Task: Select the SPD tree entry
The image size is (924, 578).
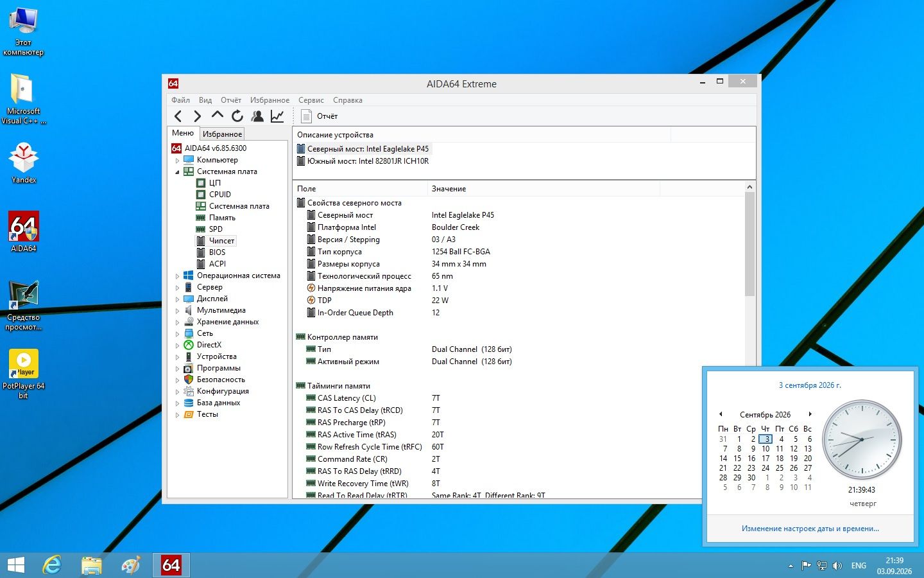Action: pos(216,229)
